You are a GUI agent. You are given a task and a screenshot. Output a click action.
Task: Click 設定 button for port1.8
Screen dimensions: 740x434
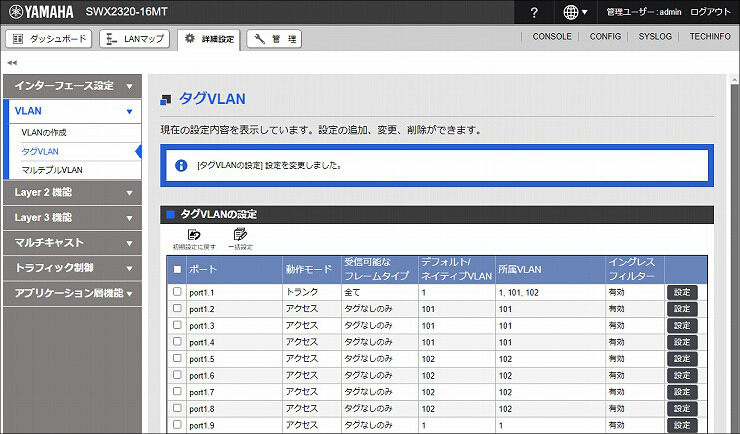pyautogui.click(x=682, y=409)
